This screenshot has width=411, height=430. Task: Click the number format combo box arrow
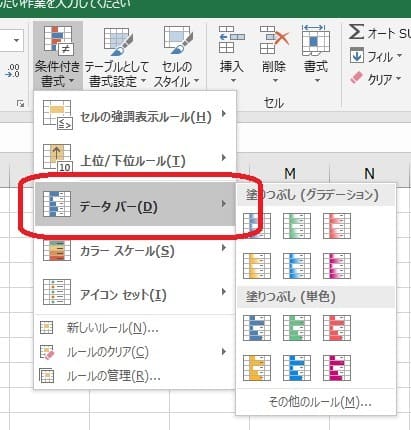(16, 41)
